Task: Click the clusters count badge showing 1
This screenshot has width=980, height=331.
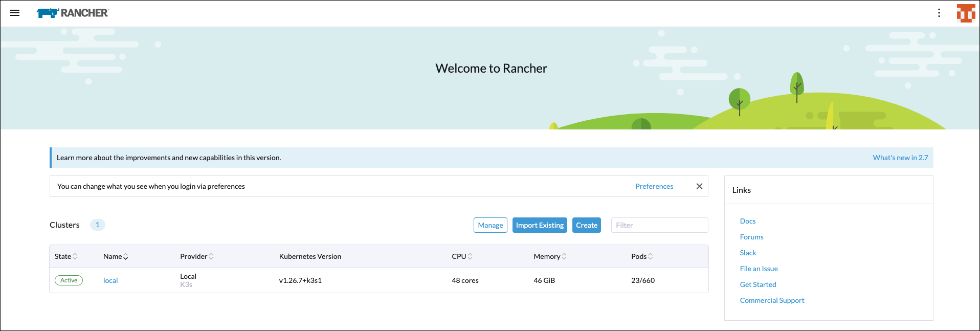Action: coord(98,225)
